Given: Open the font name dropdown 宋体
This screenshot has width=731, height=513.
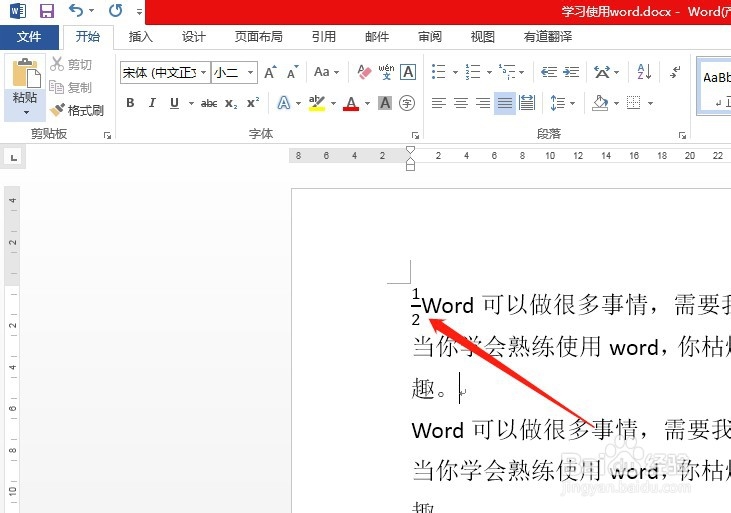Looking at the screenshot, I should click(203, 72).
